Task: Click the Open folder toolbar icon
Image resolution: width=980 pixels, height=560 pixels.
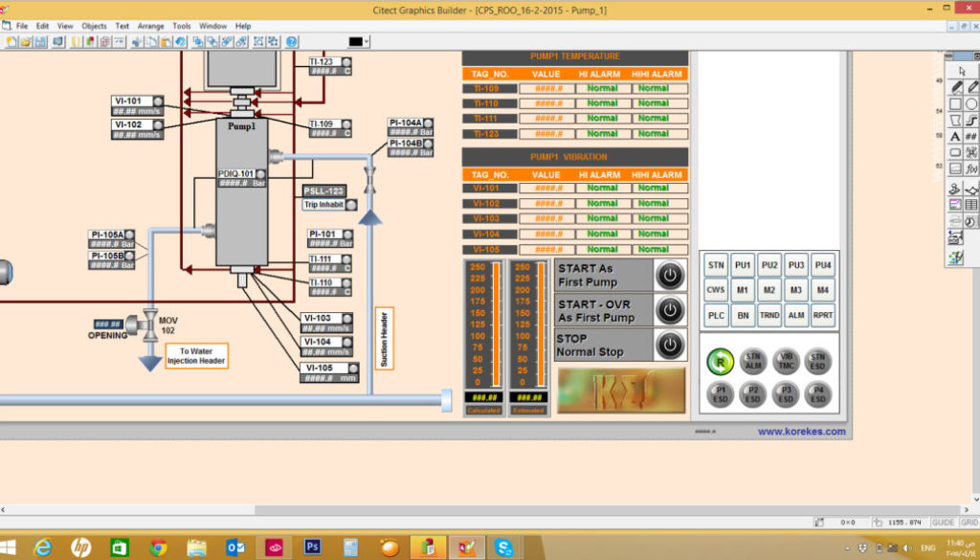Action: [26, 42]
